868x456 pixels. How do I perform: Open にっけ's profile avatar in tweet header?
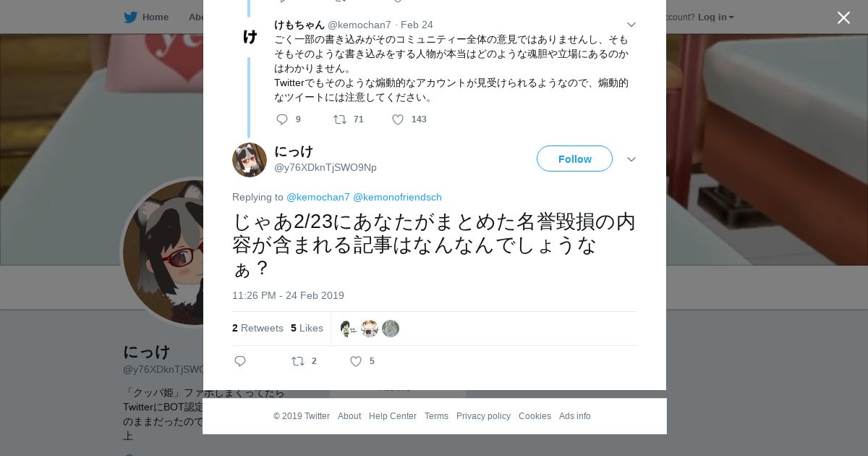[x=250, y=160]
